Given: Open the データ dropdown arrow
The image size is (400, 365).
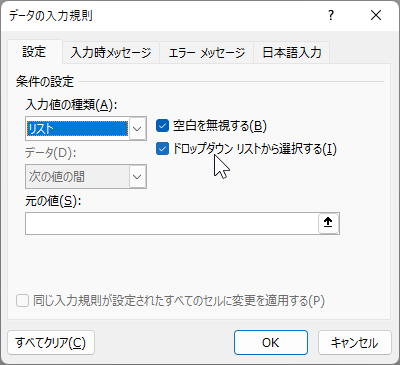Looking at the screenshot, I should coord(137,177).
